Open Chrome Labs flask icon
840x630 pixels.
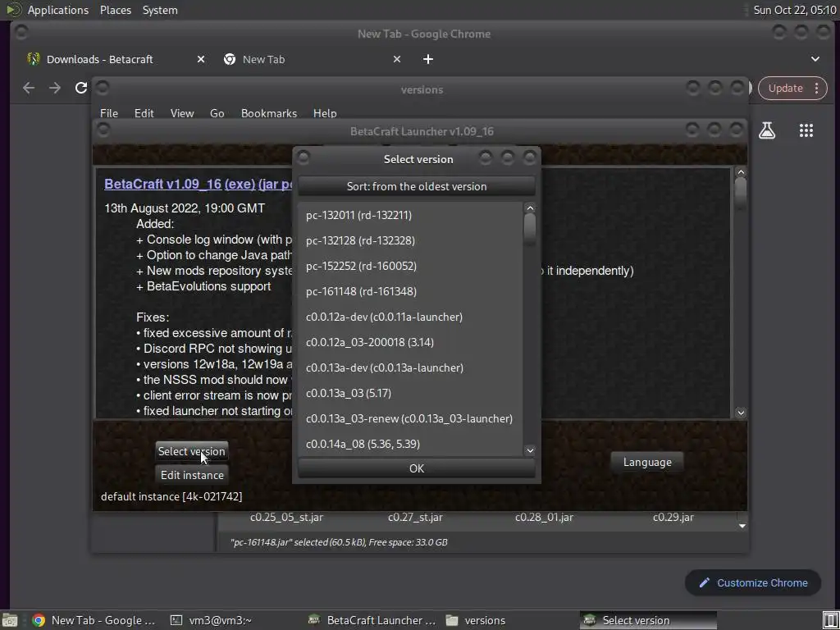[x=767, y=130]
